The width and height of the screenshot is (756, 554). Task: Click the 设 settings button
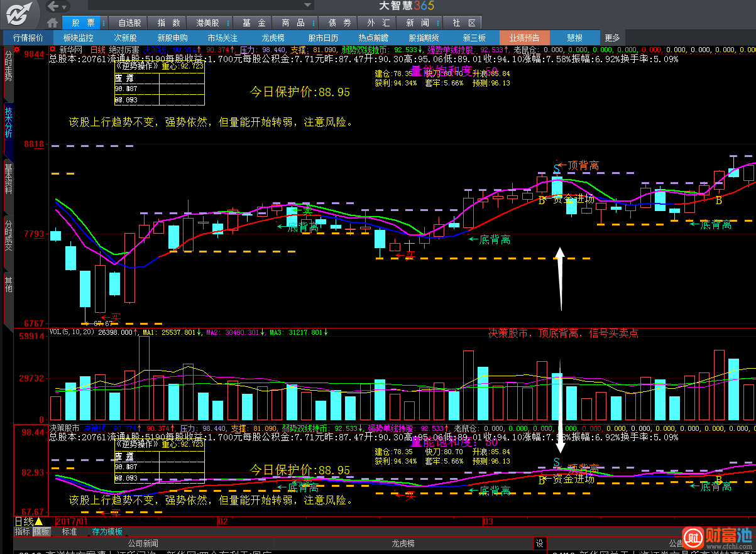pyautogui.click(x=539, y=543)
